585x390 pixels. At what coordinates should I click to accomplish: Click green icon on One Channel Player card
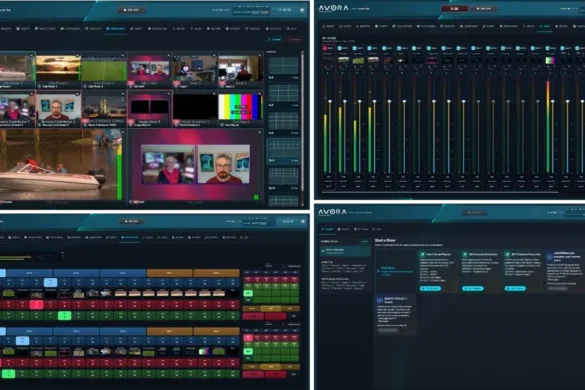click(x=423, y=255)
